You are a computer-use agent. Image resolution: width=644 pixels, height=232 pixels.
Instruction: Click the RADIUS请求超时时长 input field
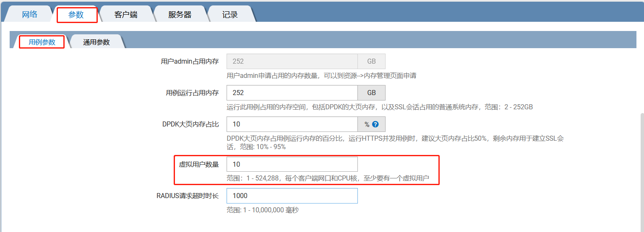pos(292,196)
